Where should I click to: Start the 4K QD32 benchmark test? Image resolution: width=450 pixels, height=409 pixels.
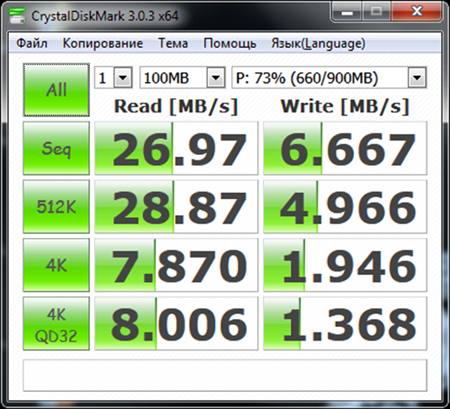[x=56, y=323]
